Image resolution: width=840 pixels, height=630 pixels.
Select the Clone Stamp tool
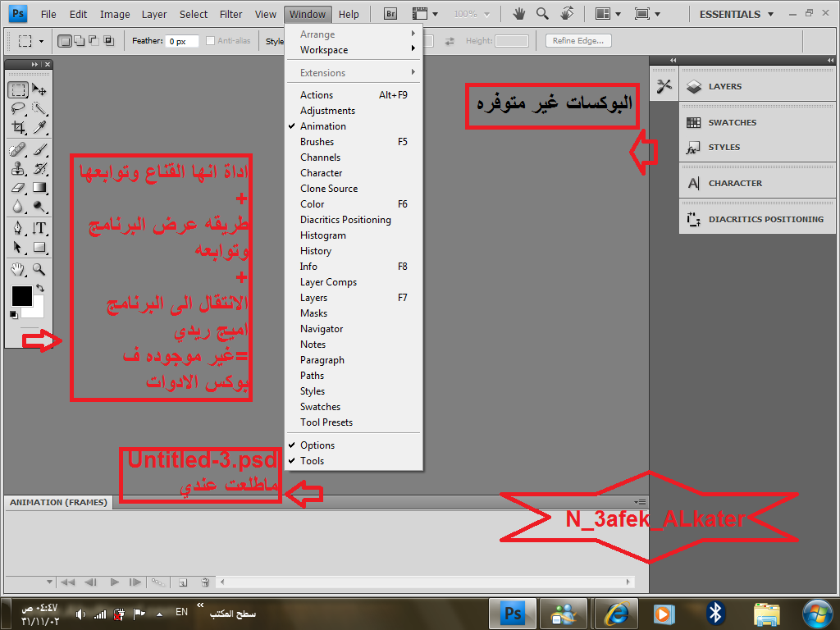point(18,169)
